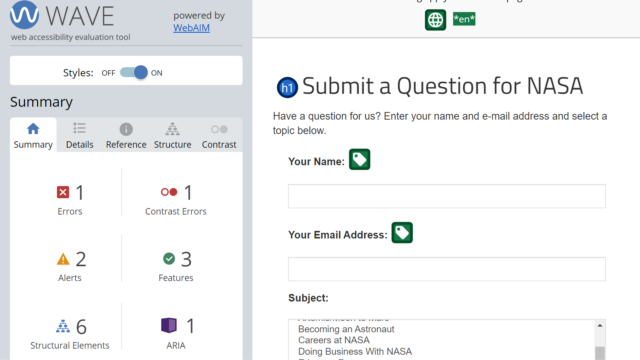Click the Subject label text

[x=308, y=298]
